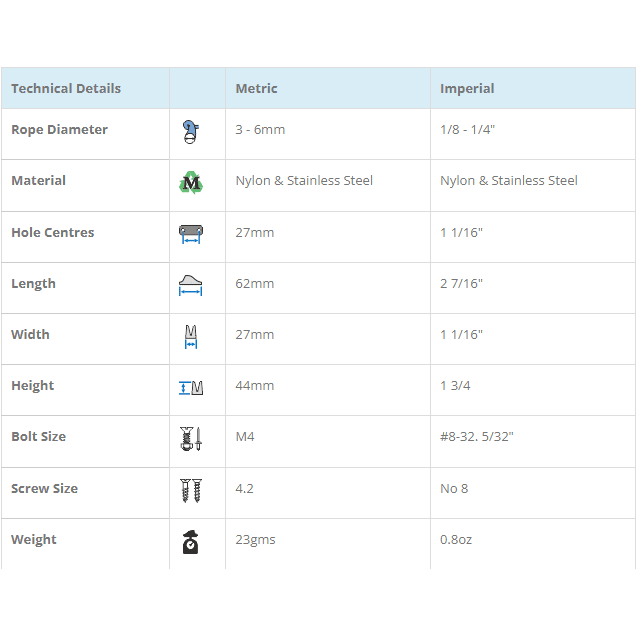This screenshot has height=637, width=637.
Task: Click the metric Nylon & Stainless Steel cell
Action: click(x=304, y=181)
